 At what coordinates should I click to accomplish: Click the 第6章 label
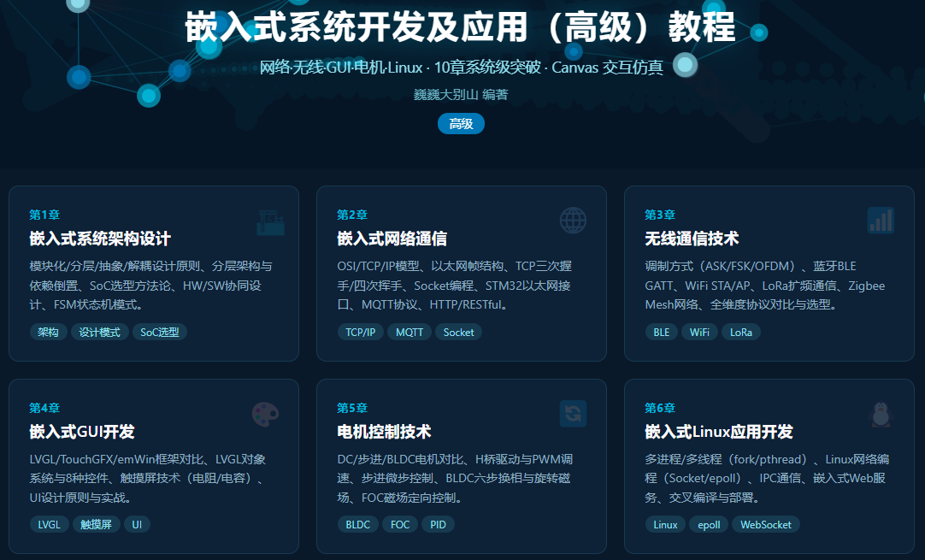click(660, 408)
